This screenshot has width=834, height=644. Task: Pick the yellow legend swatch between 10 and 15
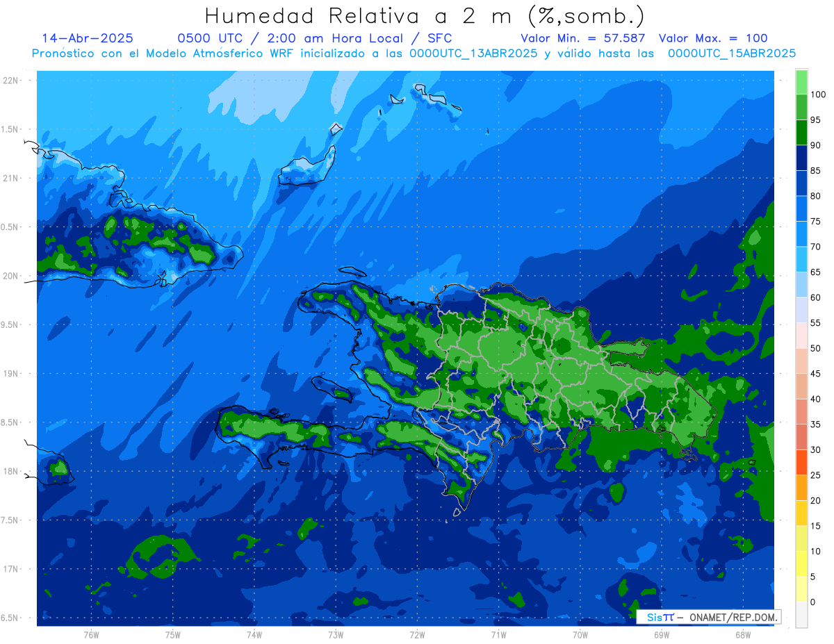coord(801,539)
